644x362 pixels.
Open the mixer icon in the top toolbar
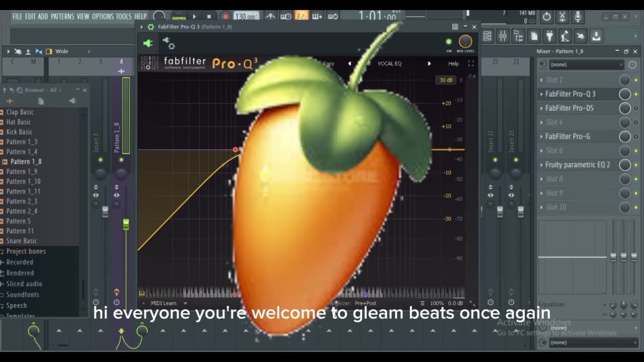pos(503,36)
